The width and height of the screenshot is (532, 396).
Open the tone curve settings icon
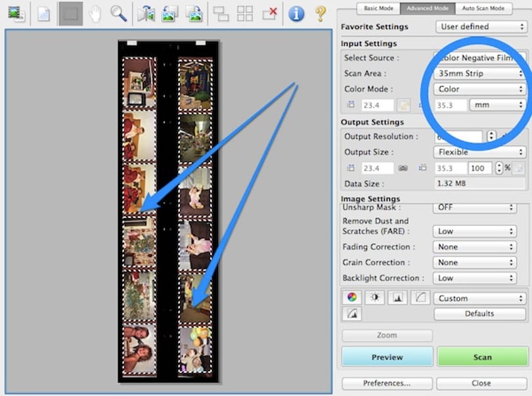point(420,297)
